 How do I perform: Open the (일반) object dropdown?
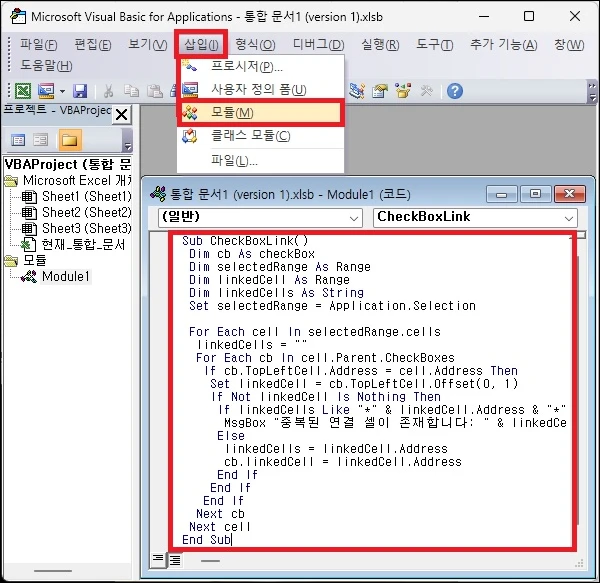click(354, 218)
